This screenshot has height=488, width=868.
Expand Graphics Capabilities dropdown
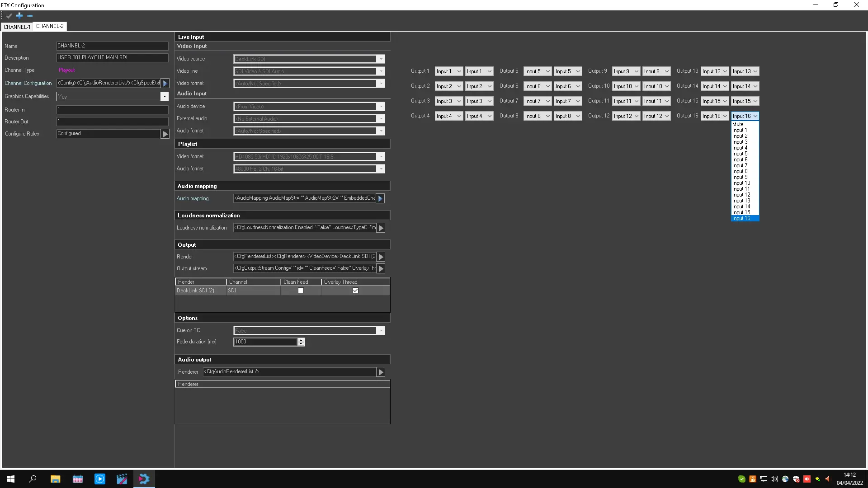[x=165, y=97]
